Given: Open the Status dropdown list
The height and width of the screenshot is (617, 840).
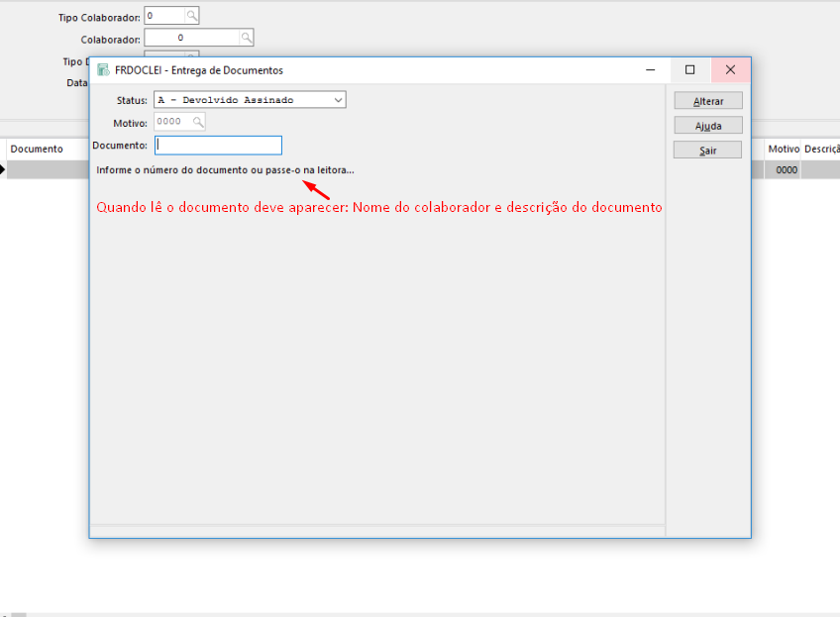Looking at the screenshot, I should pyautogui.click(x=250, y=100).
